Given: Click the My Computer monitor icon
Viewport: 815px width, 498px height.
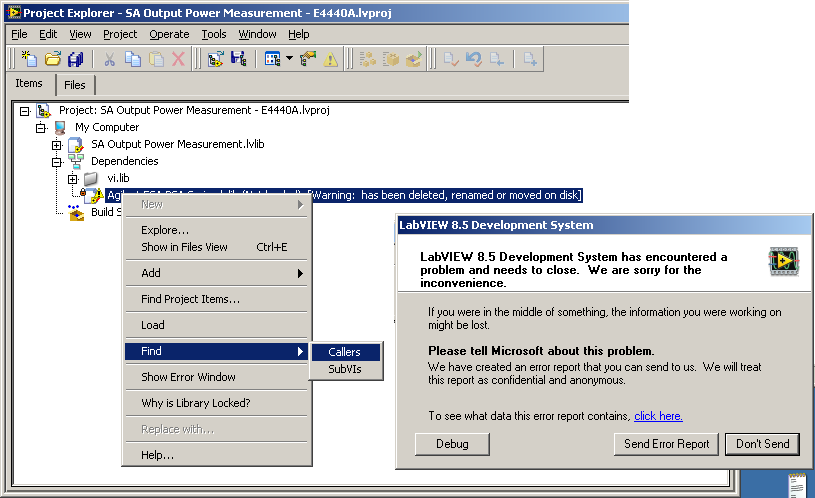Looking at the screenshot, I should [x=60, y=127].
